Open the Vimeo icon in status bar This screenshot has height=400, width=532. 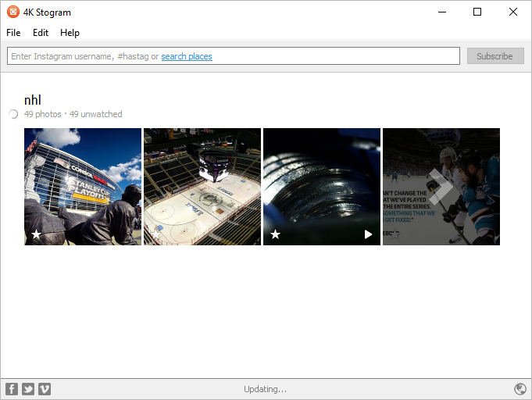45,389
